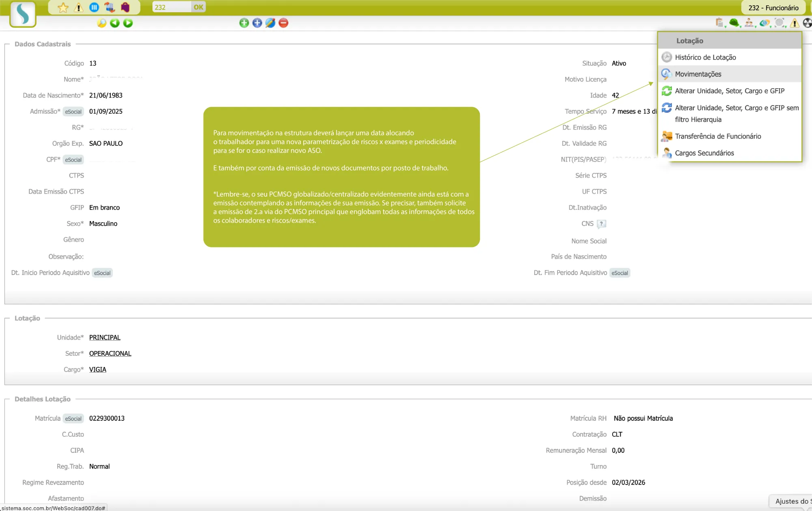Screen dimensions: 812x511
Task: Click the VIGIA cargo link
Action: [97, 369]
